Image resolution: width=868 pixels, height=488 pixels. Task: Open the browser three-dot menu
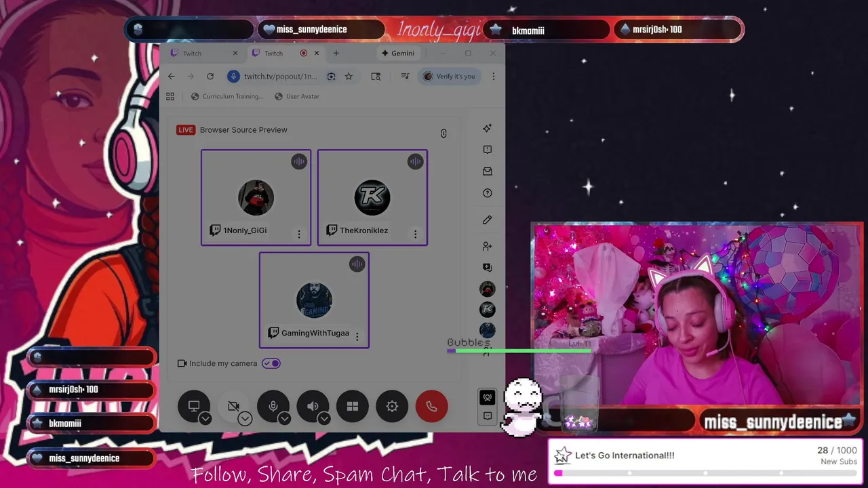pyautogui.click(x=493, y=77)
